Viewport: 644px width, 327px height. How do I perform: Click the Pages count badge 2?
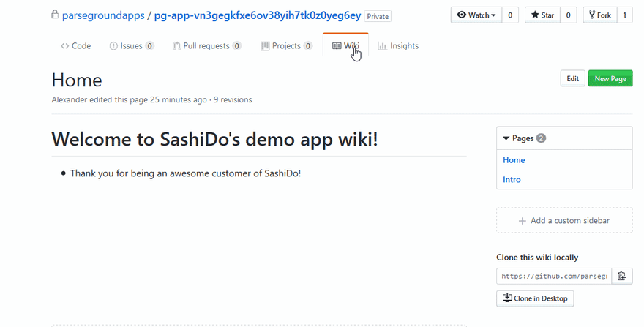coord(541,138)
